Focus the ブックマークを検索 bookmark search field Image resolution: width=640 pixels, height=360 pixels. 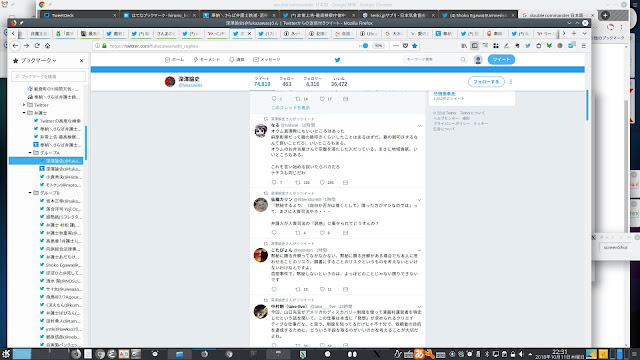[49, 76]
